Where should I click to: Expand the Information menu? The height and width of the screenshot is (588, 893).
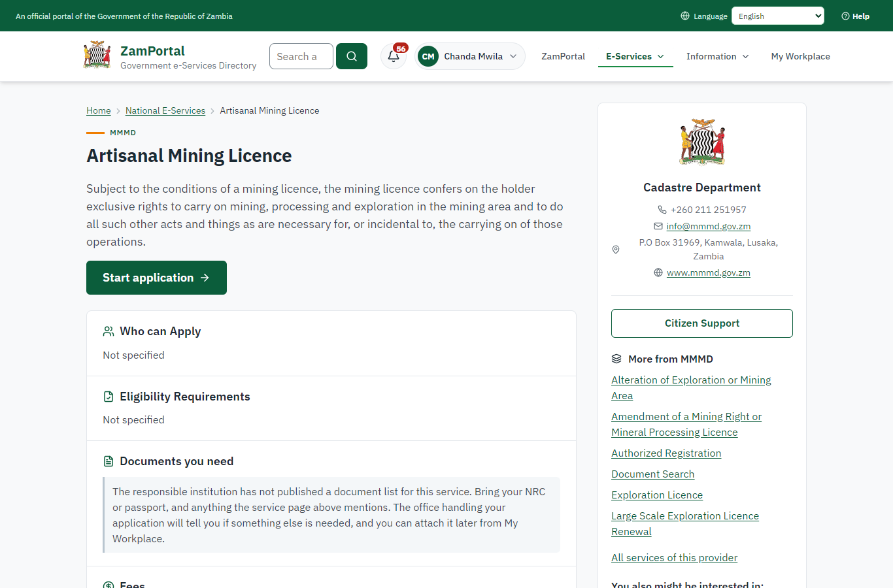[718, 56]
